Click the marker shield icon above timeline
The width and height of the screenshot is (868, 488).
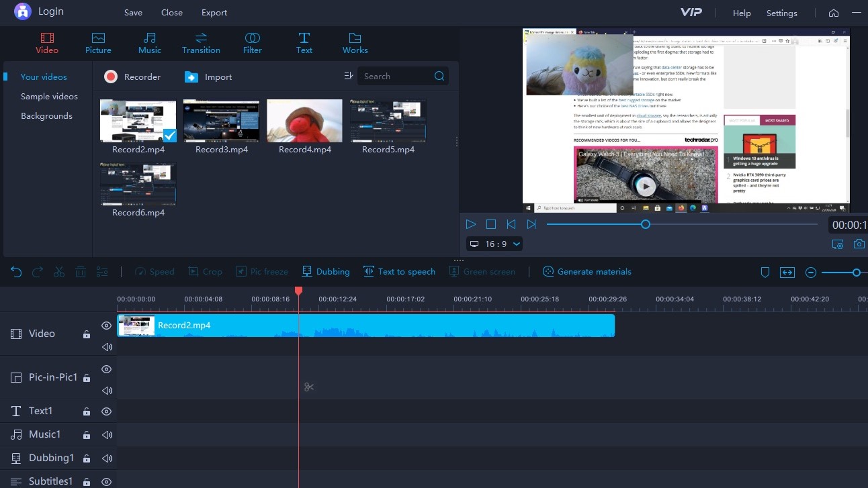(765, 273)
